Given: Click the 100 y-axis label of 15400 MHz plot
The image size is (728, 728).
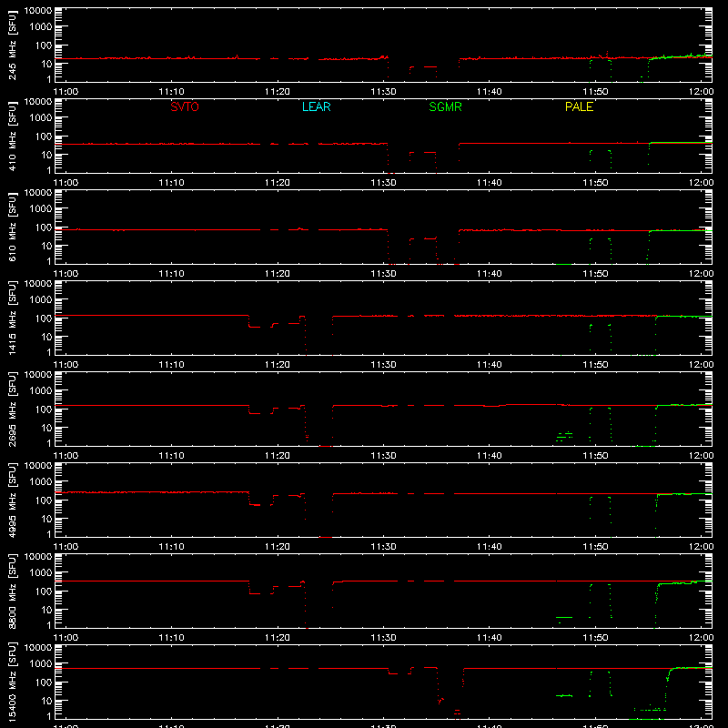Looking at the screenshot, I should pos(44,682).
